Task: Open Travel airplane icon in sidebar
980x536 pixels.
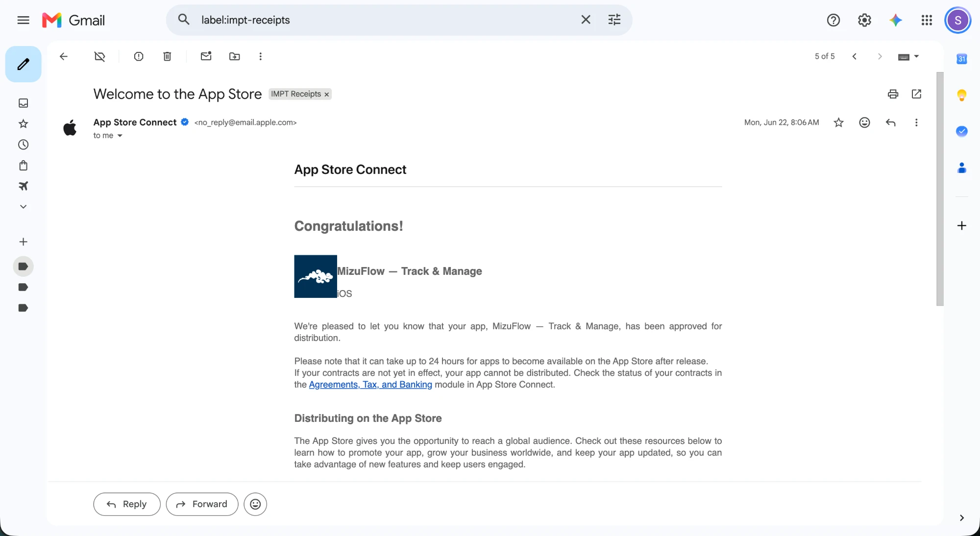Action: pyautogui.click(x=23, y=186)
